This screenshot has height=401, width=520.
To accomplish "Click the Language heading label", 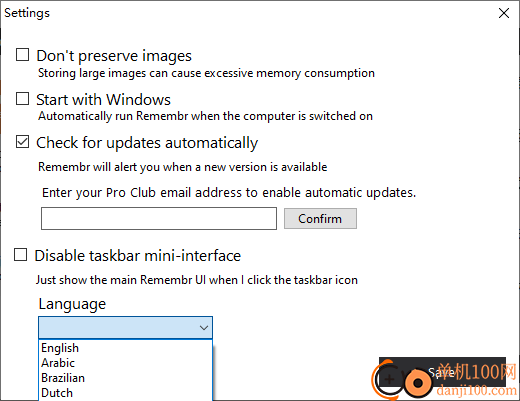I will 72,304.
